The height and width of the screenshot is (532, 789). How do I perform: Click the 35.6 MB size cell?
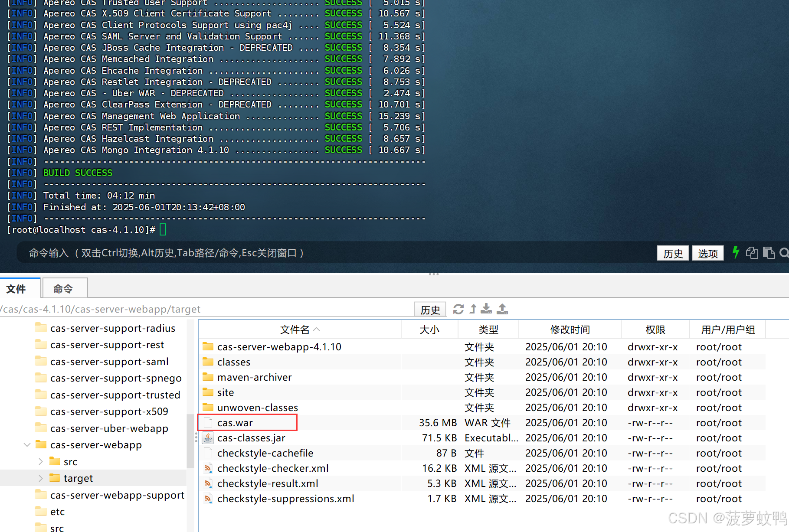438,423
